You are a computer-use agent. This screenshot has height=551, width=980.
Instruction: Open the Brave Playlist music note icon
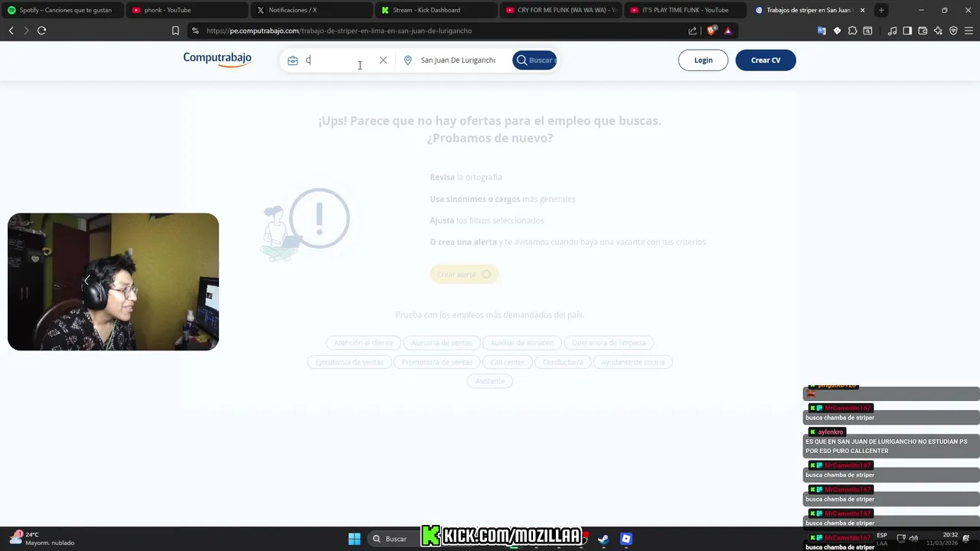click(x=892, y=31)
